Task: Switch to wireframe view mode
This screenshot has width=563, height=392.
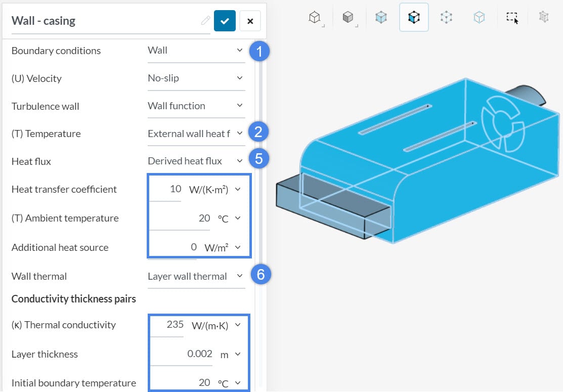Action: (314, 17)
